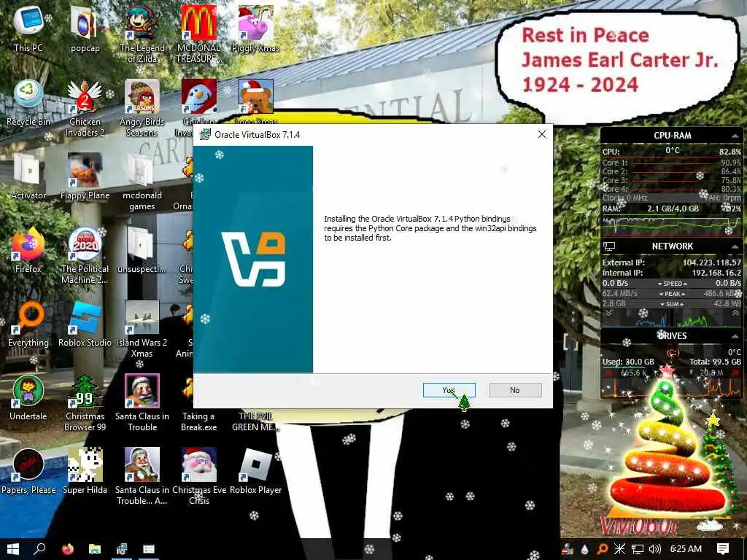Image resolution: width=747 pixels, height=560 pixels.
Task: Select the Activator desktop icon
Action: (x=28, y=176)
